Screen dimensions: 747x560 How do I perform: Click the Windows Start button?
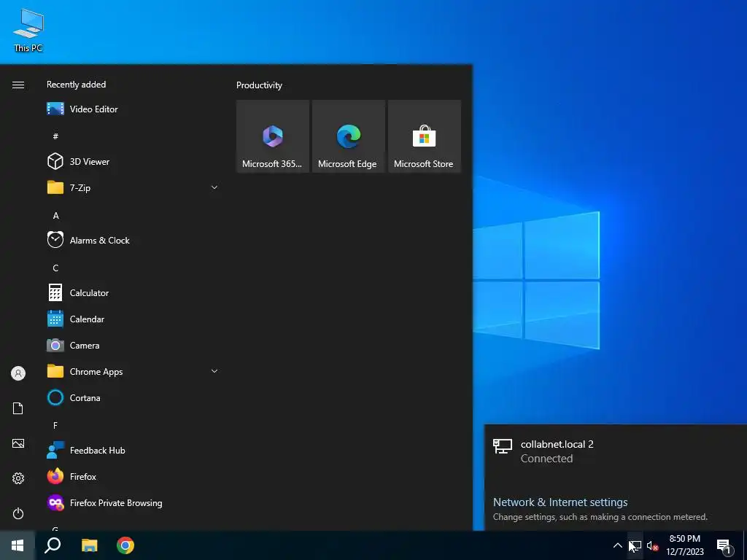[x=18, y=545]
